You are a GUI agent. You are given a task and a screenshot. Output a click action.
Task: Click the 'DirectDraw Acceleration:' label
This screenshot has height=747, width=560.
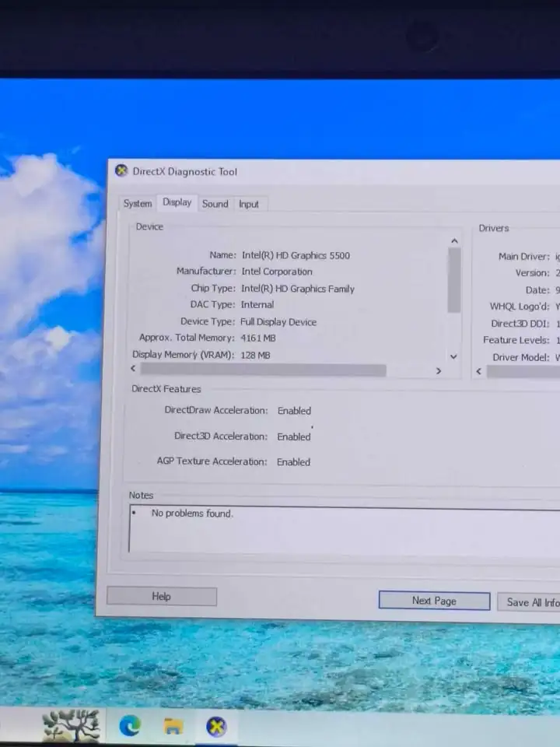pos(216,410)
